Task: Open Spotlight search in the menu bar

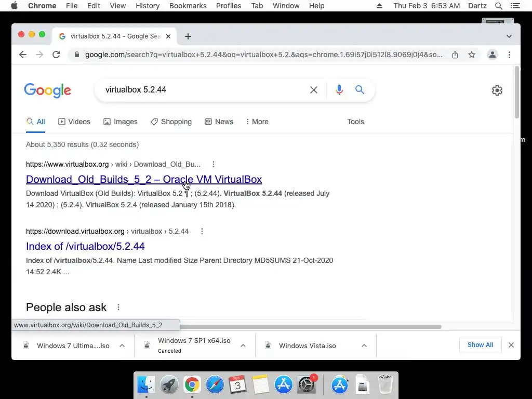Action: tap(499, 6)
